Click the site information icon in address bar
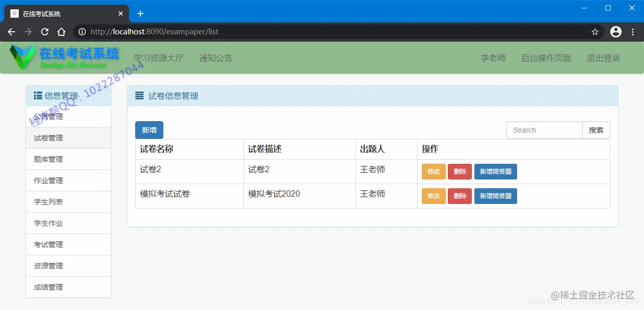Image resolution: width=644 pixels, height=310 pixels. [x=81, y=31]
